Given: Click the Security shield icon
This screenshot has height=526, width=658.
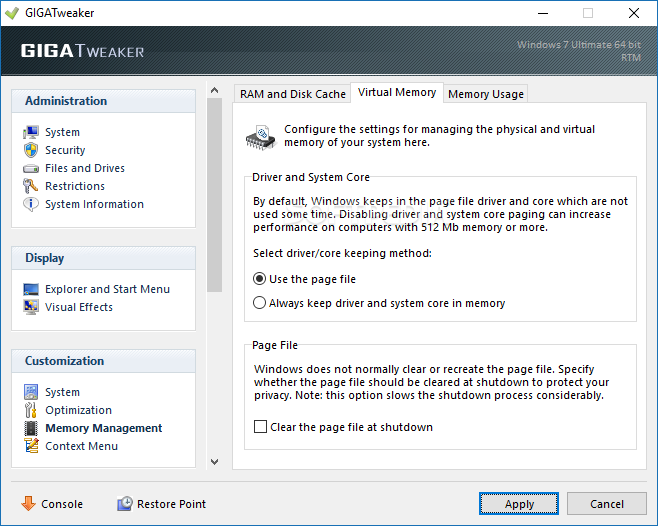Looking at the screenshot, I should click(31, 150).
